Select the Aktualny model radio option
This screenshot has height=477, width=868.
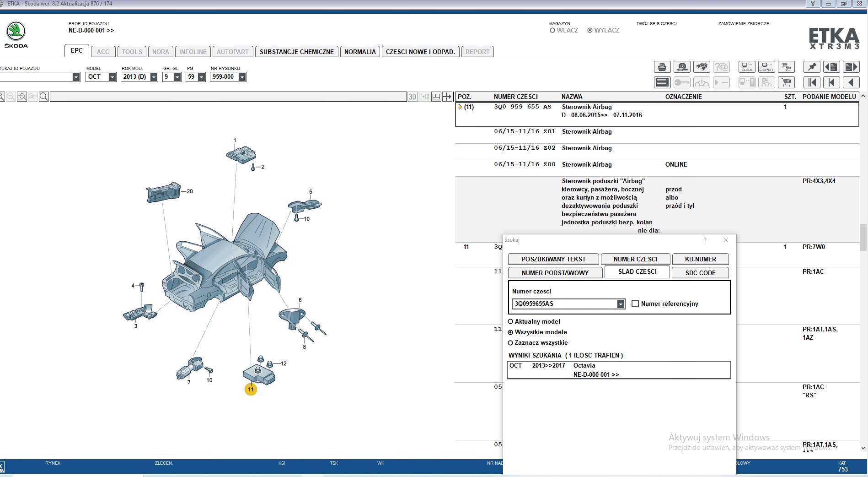[510, 321]
